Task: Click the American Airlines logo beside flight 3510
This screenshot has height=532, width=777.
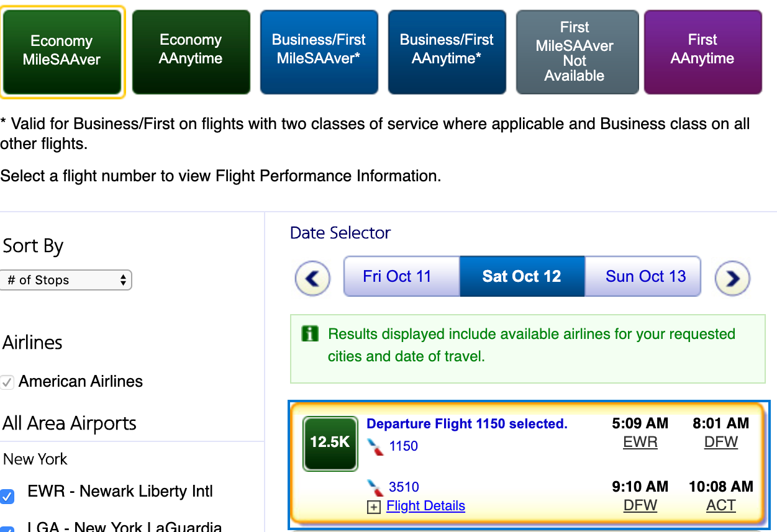Action: pyautogui.click(x=376, y=487)
